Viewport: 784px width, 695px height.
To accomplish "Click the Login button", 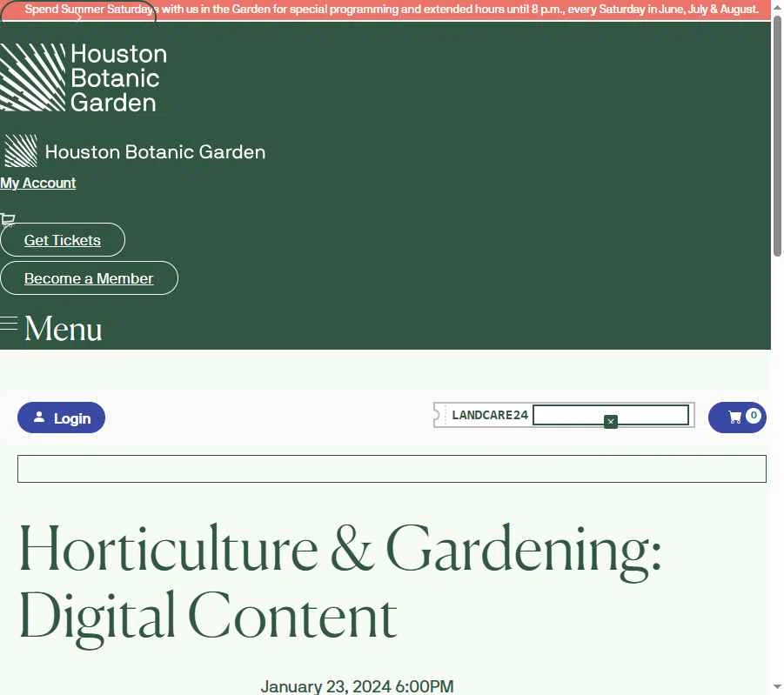I will [x=61, y=418].
